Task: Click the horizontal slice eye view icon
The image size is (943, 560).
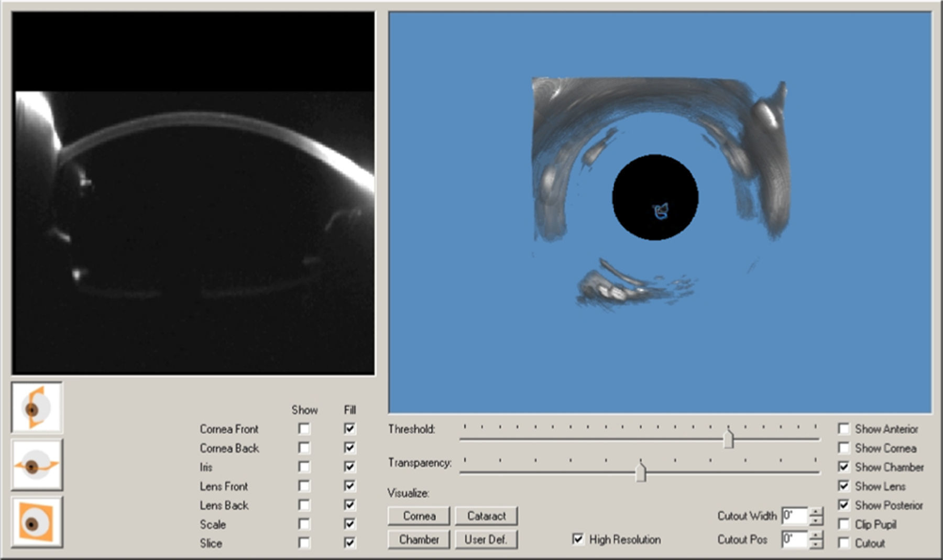Action: pos(37,465)
